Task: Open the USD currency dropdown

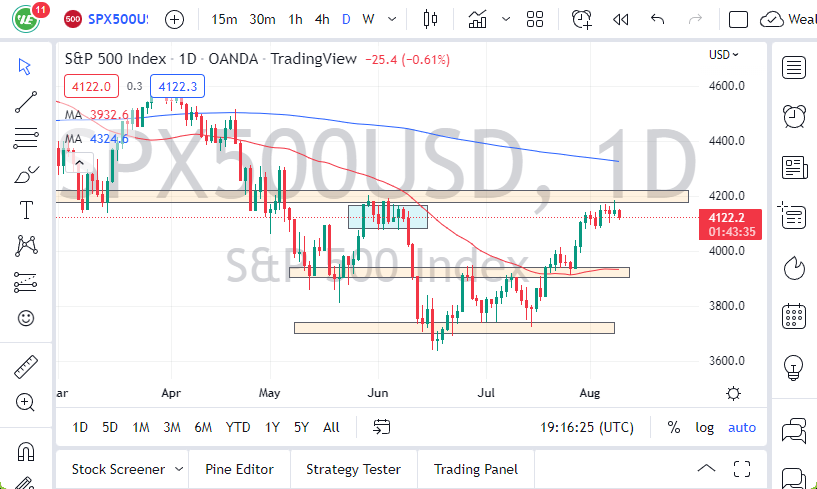Action: click(724, 55)
